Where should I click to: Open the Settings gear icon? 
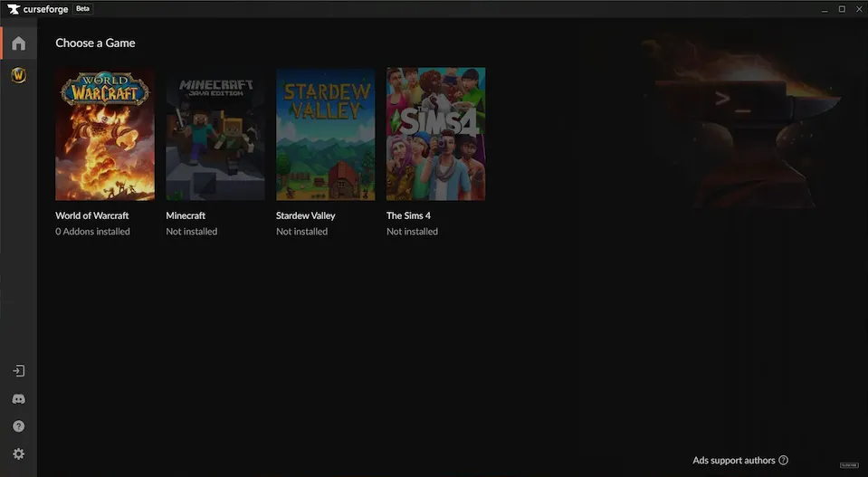[x=18, y=453]
